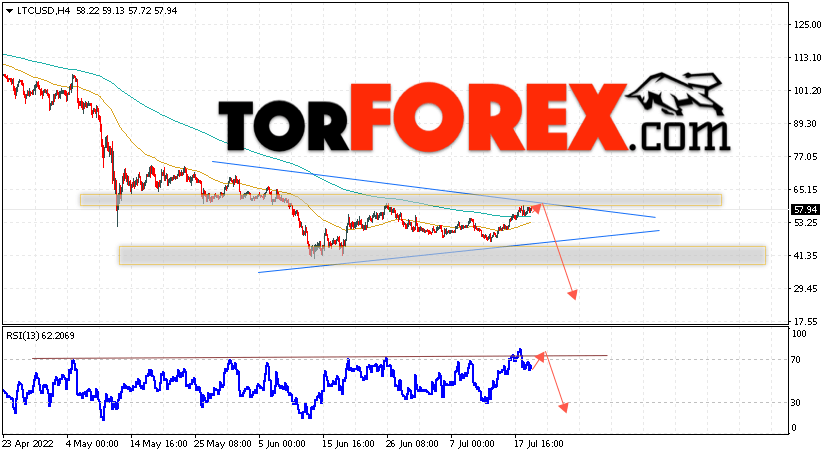Select the 23 Apr 2022 date label

pos(28,444)
